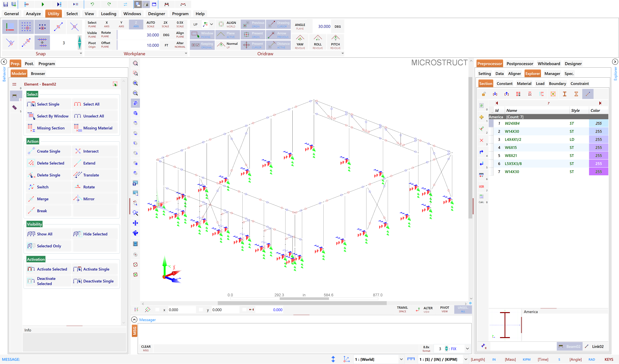The height and width of the screenshot is (364, 619).
Task: Click the solid I-beam section icon
Action: click(x=565, y=94)
